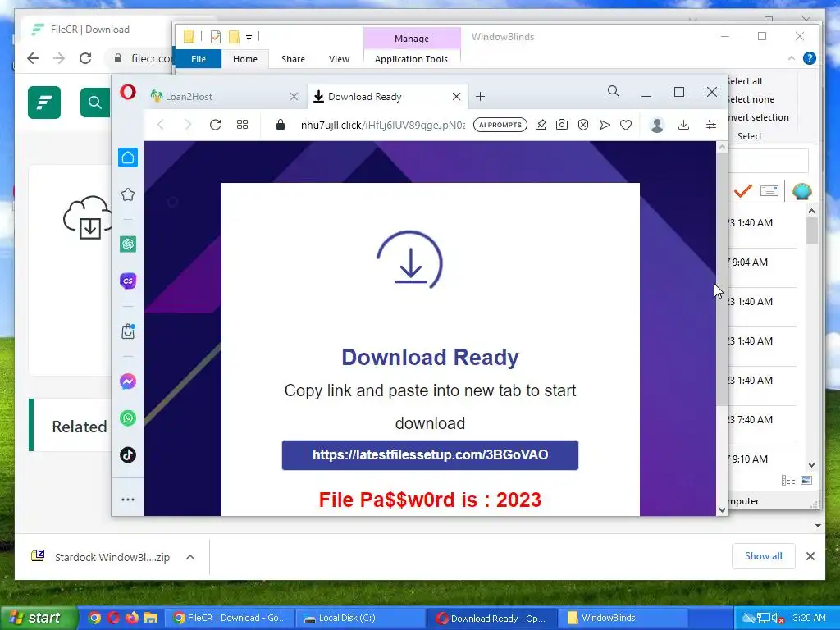The width and height of the screenshot is (840, 630).
Task: Close the Loan2Host tab
Action: (294, 97)
